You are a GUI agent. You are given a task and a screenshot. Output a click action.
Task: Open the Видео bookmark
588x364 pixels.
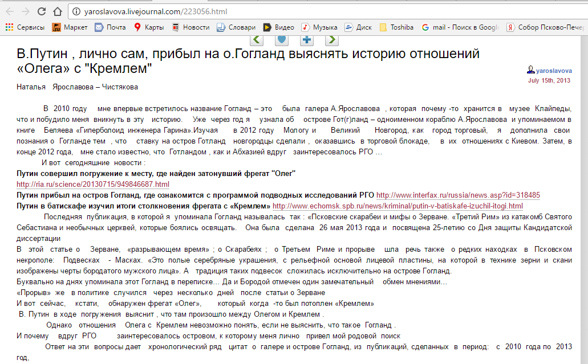point(279,27)
